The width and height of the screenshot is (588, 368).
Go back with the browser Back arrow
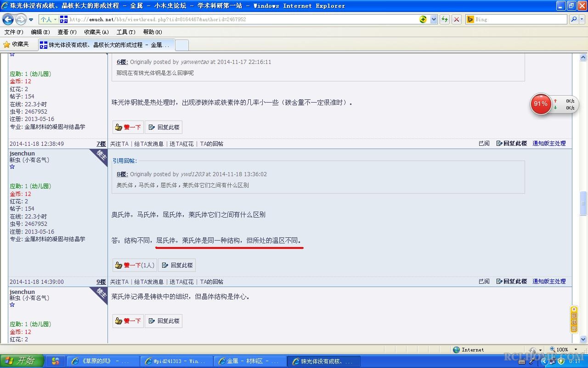click(8, 19)
